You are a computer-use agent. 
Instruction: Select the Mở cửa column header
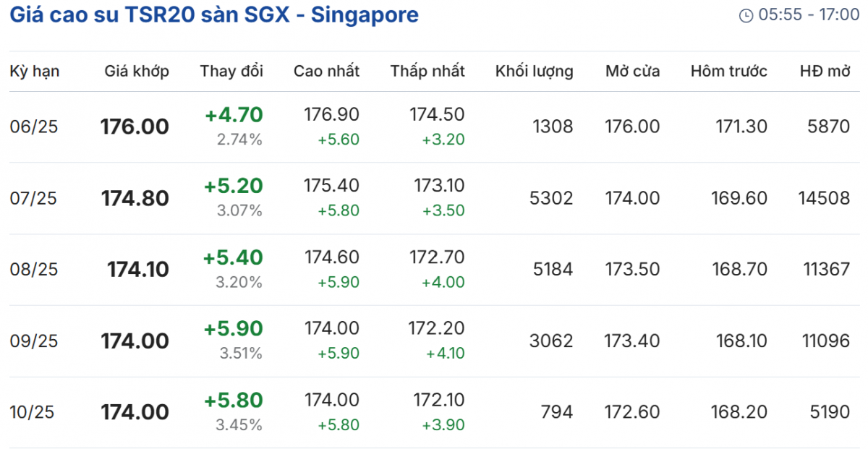pyautogui.click(x=633, y=71)
